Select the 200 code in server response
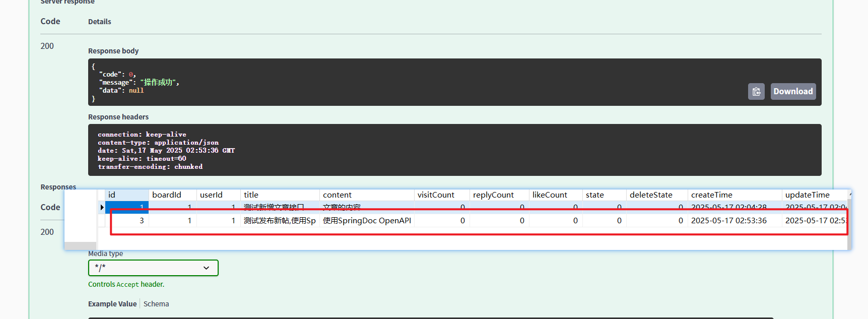This screenshot has height=319, width=868. tap(47, 46)
